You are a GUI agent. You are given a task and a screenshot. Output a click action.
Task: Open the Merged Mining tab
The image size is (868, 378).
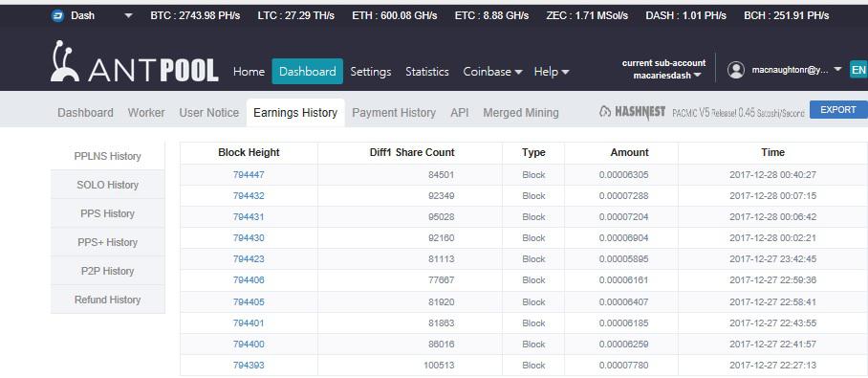[520, 113]
